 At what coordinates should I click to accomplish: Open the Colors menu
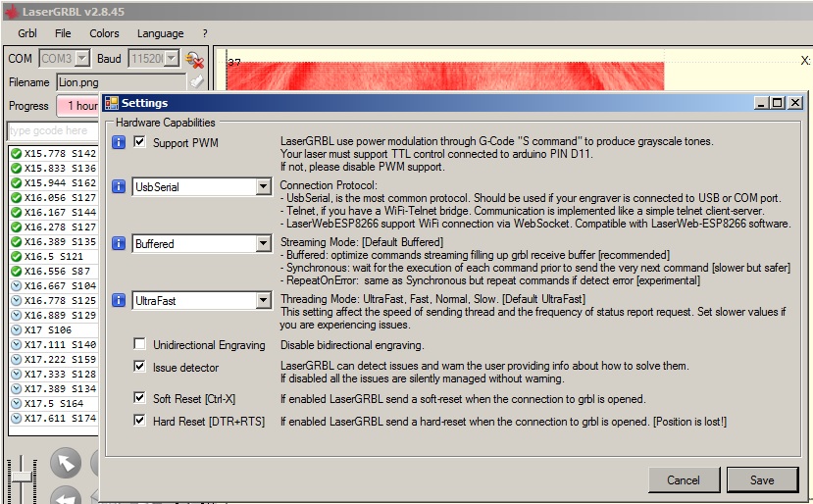tap(104, 33)
